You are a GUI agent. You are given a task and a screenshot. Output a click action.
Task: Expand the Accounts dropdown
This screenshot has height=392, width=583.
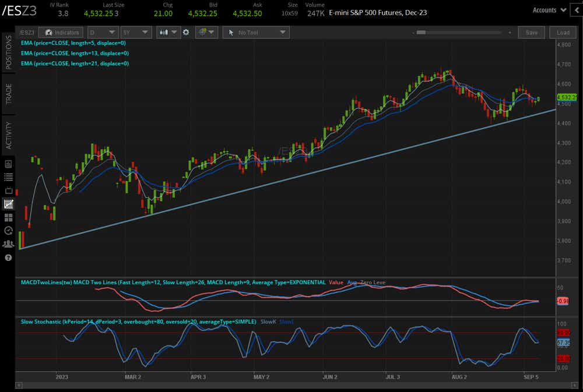[x=549, y=10]
